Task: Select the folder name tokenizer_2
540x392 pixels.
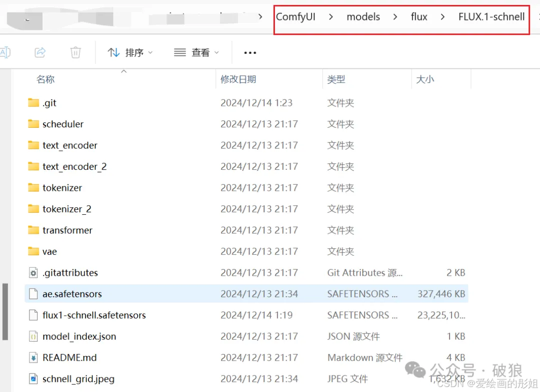Action: pos(67,209)
